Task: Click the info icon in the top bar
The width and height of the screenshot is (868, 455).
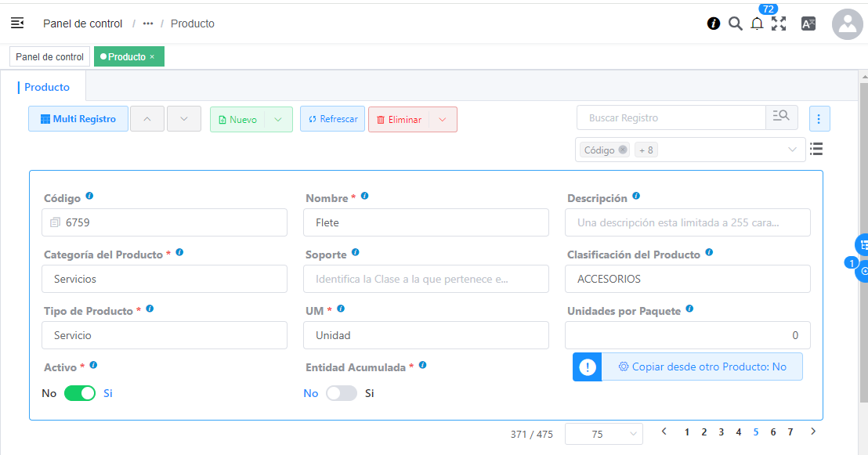Action: tap(713, 23)
